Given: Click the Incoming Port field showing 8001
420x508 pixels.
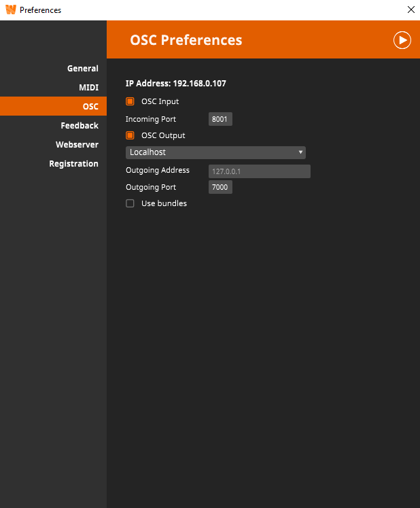Looking at the screenshot, I should click(220, 119).
